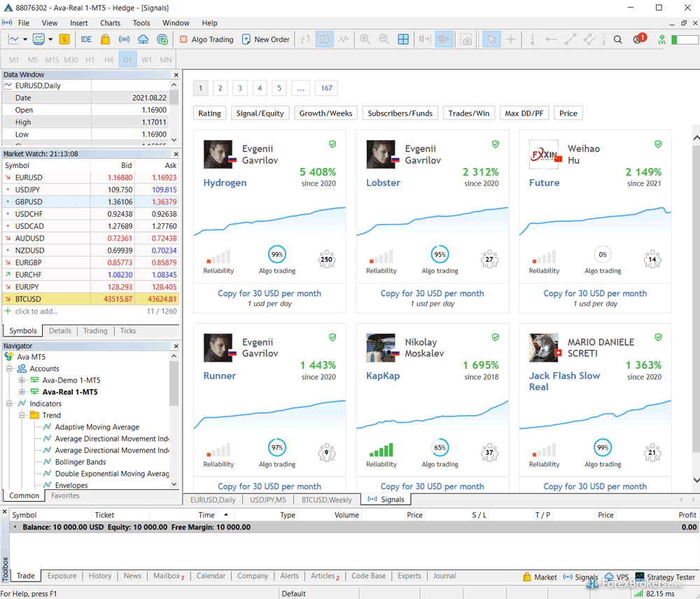The width and height of the screenshot is (700, 599).
Task: Select the H4 timeframe
Action: tap(108, 59)
